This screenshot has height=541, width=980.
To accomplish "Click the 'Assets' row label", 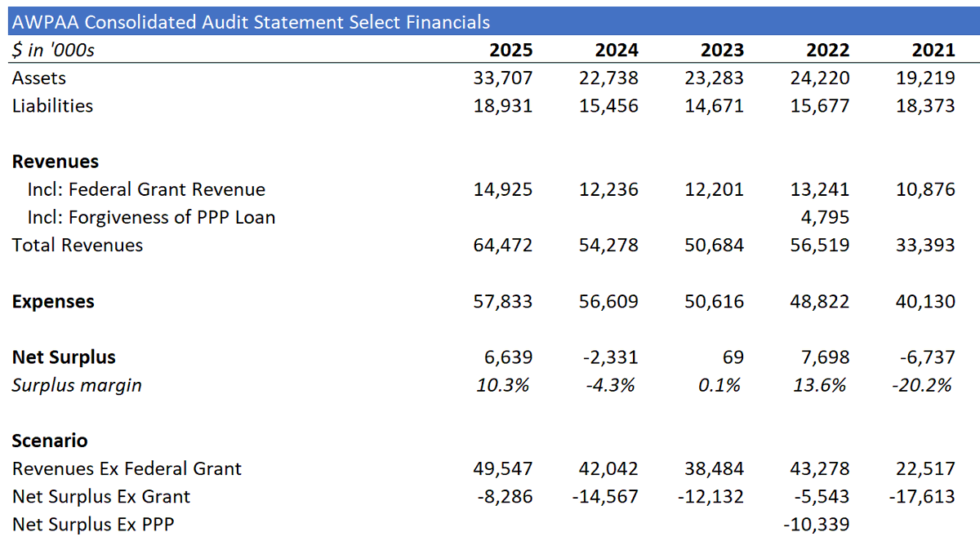I will (x=39, y=78).
